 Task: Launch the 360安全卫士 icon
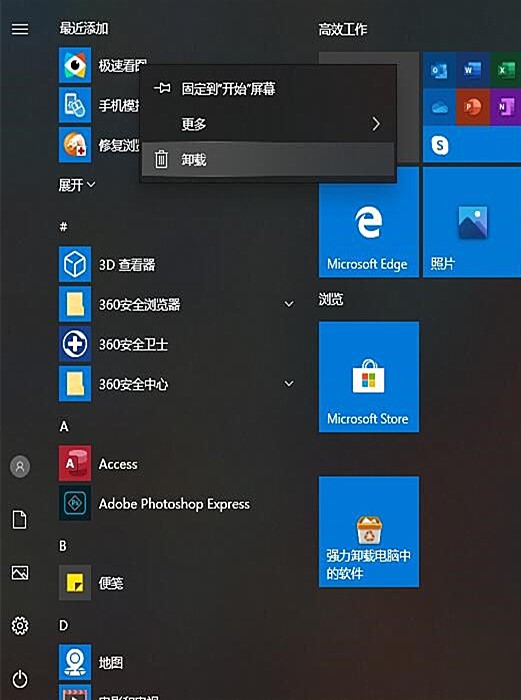click(x=75, y=344)
